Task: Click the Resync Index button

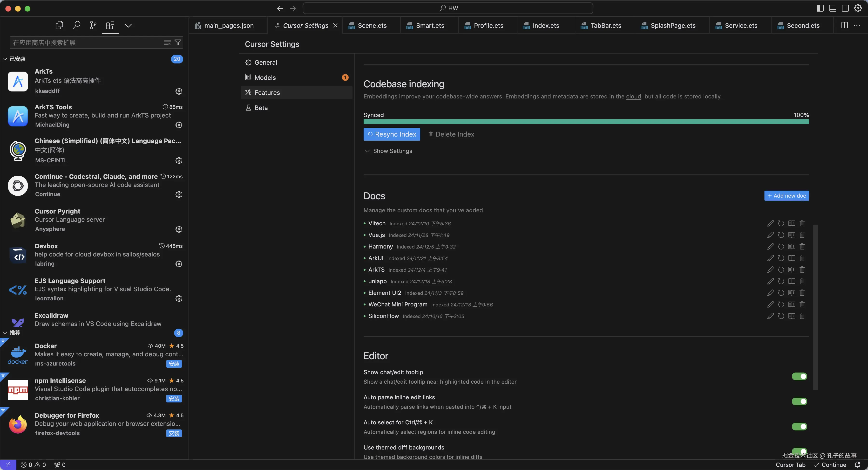Action: (x=392, y=134)
